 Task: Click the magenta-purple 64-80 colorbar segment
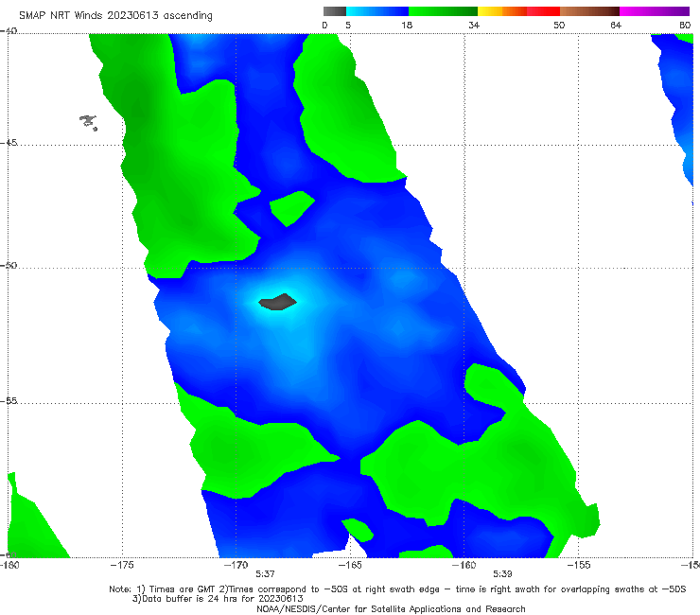(x=655, y=11)
